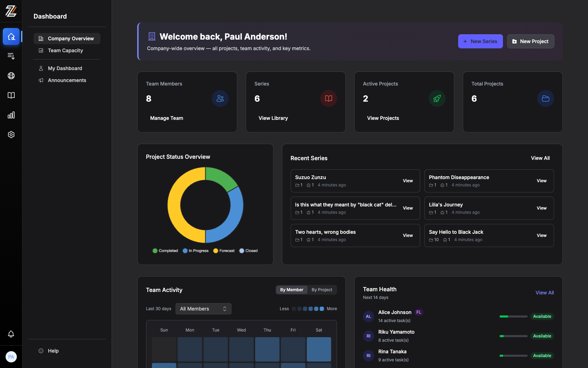Open the globe sidebar icon
Screen dimensions: 588x368
tap(11, 76)
